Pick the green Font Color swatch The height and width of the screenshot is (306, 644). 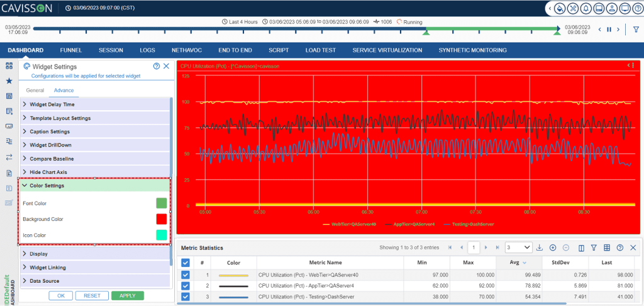(162, 203)
